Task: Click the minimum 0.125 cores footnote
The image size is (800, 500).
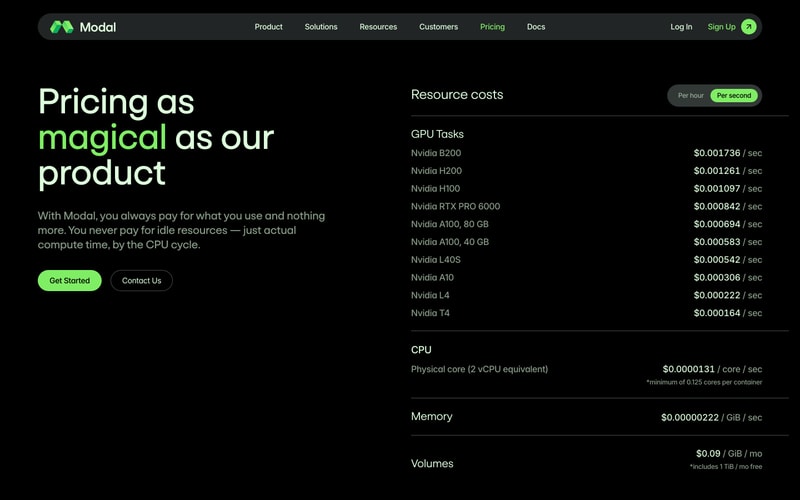Action: click(704, 382)
